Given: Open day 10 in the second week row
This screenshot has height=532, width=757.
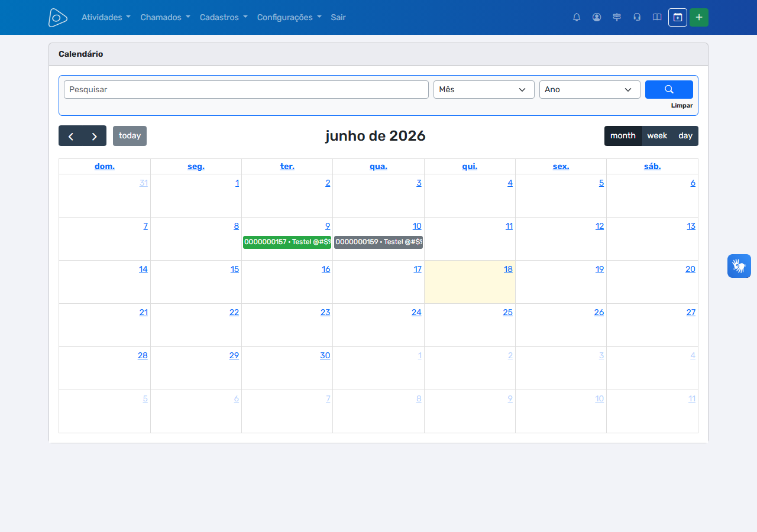Looking at the screenshot, I should click(417, 226).
